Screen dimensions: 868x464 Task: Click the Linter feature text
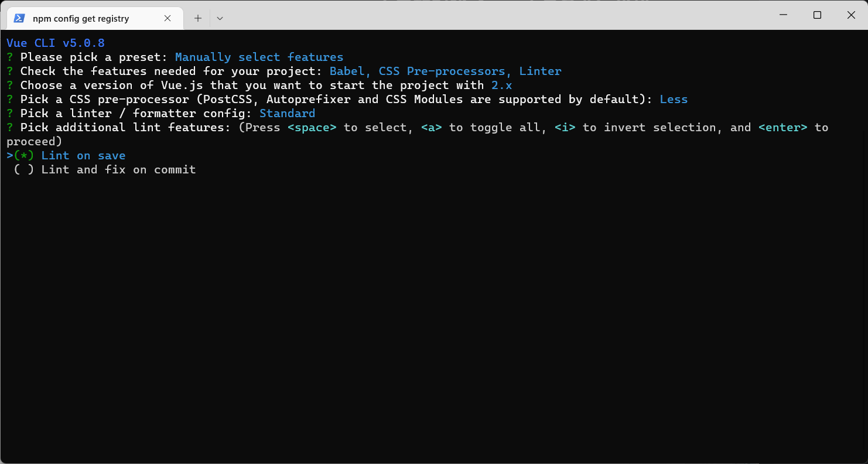tap(540, 71)
